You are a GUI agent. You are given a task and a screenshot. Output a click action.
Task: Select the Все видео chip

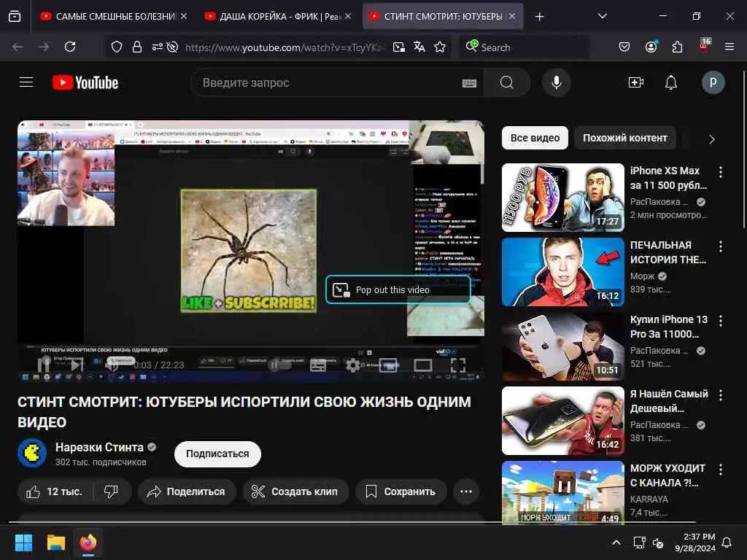(x=535, y=138)
